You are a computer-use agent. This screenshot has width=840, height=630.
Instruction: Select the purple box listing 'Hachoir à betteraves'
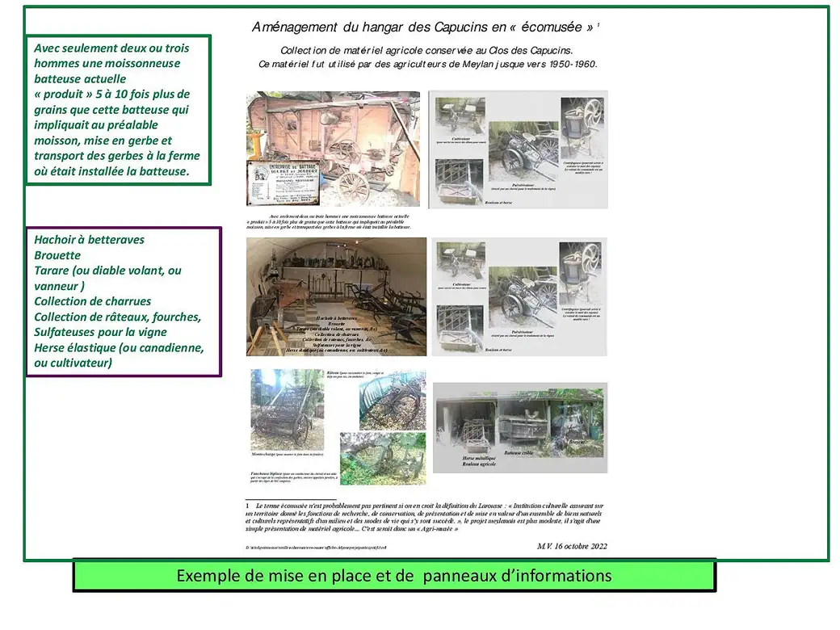(124, 301)
